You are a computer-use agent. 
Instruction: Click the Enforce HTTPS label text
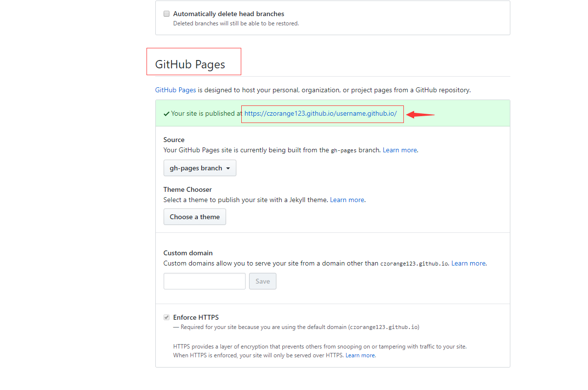point(196,317)
